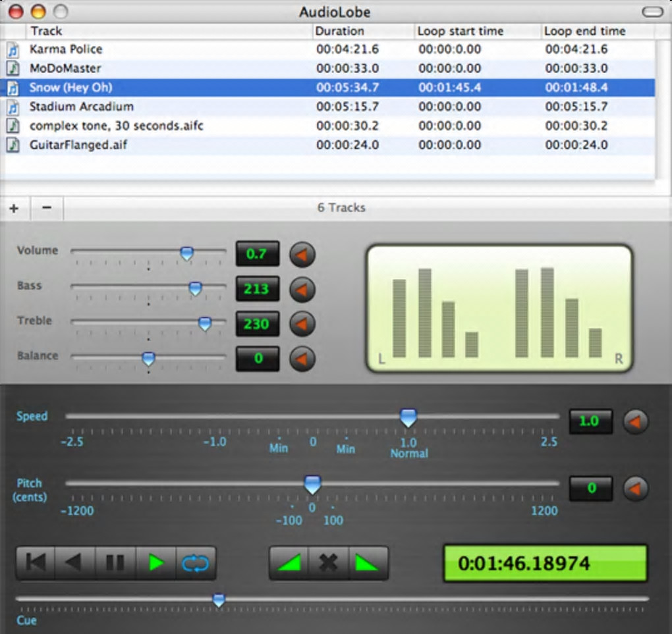
Task: Reset Speed to normal with arrow button
Action: [x=636, y=421]
